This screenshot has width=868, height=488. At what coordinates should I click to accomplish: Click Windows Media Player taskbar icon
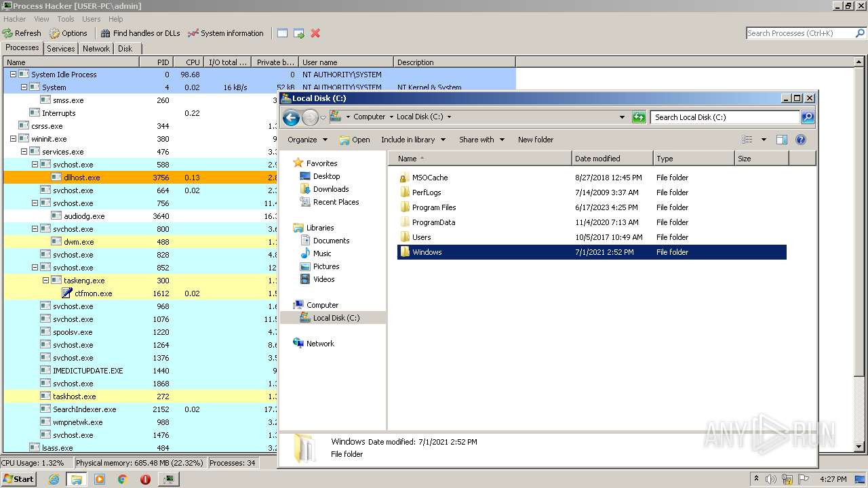100,479
